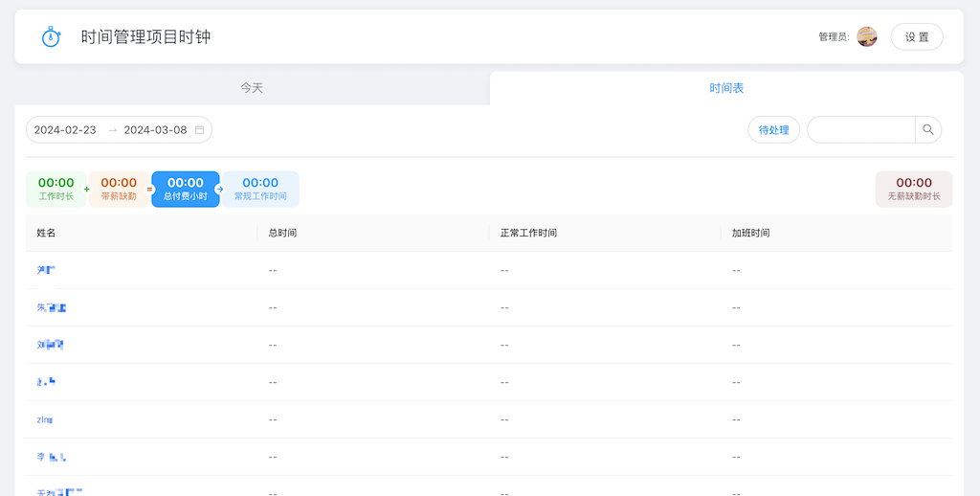The height and width of the screenshot is (496, 980).
Task: Select the blue 总付费小时 card
Action: click(x=186, y=189)
